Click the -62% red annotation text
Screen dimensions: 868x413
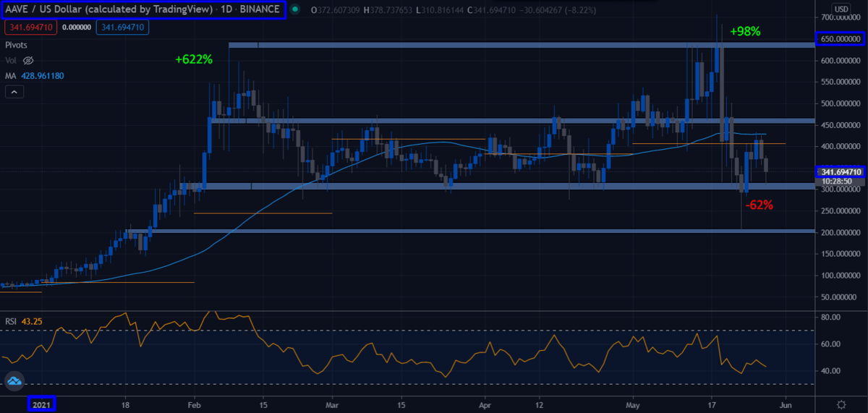click(759, 205)
